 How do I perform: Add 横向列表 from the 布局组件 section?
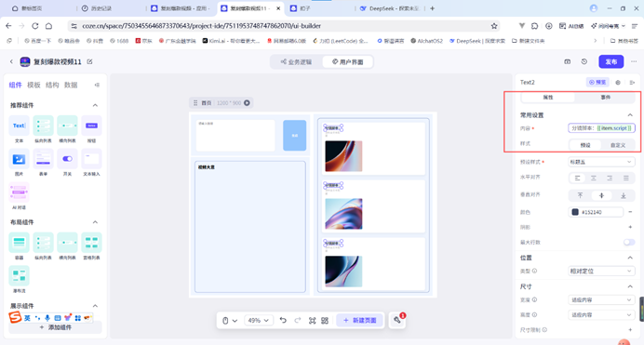point(67,243)
